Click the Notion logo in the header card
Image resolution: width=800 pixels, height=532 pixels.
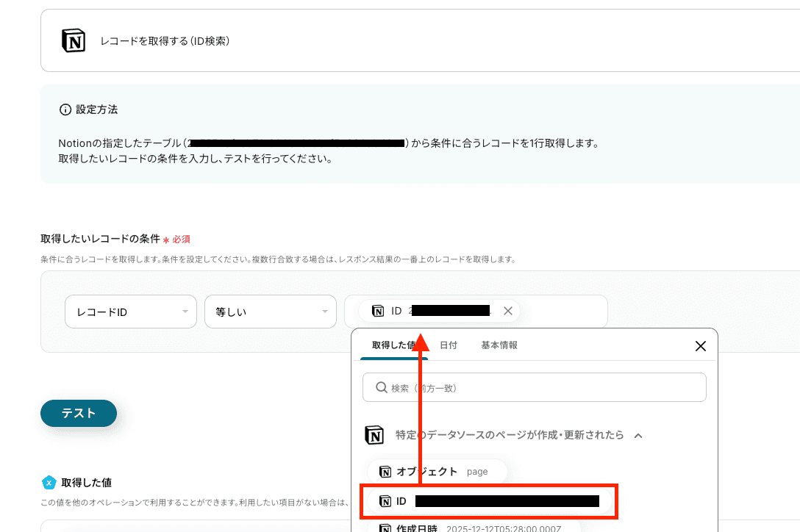tap(74, 40)
